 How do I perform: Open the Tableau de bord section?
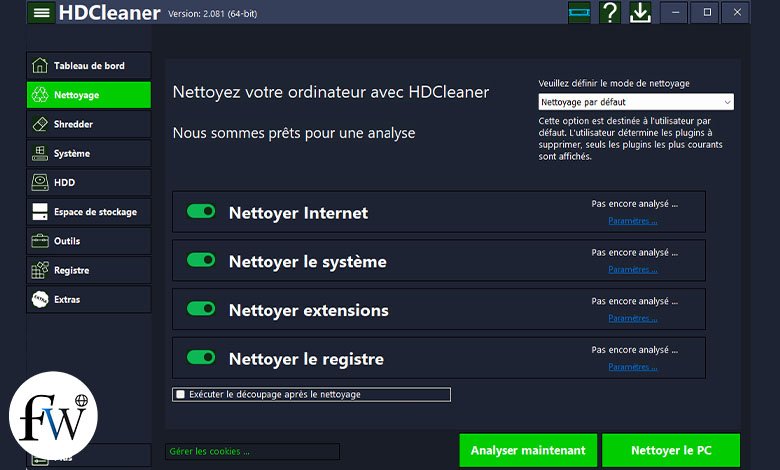(x=89, y=66)
